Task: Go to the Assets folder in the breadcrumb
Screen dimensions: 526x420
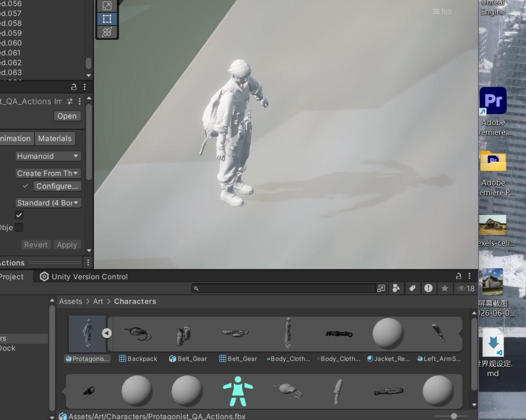Action: [x=71, y=301]
